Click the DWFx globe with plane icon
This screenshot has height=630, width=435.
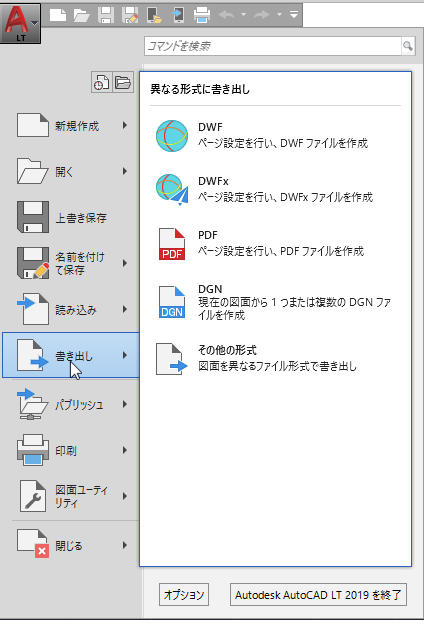tap(172, 189)
